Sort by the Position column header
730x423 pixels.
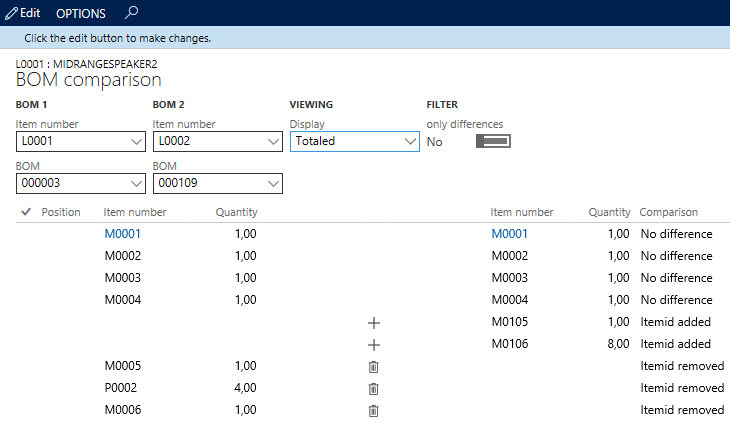61,212
